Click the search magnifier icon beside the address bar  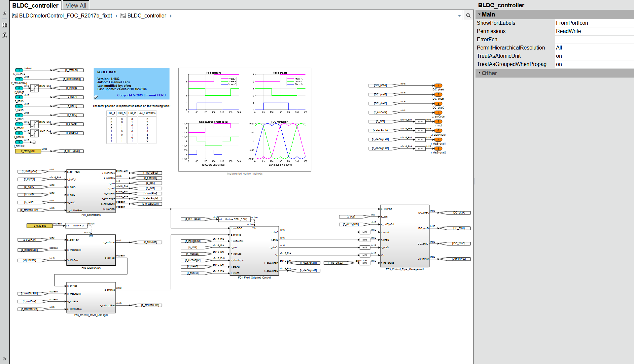tap(468, 16)
